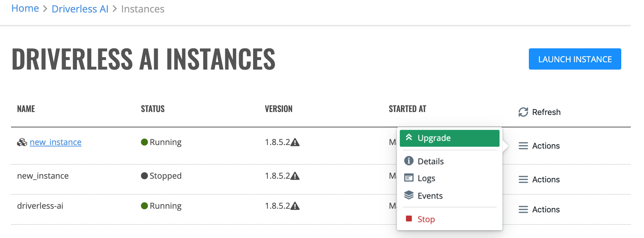644x238 pixels.
Task: Collapse Actions menu for running new_instance
Action: [x=539, y=146]
